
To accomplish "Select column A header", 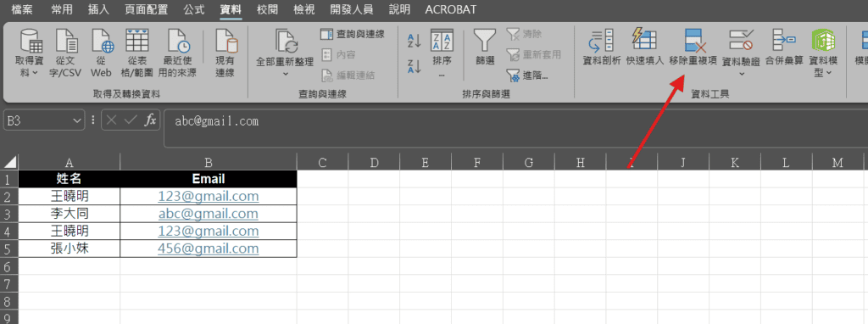I will (x=70, y=162).
